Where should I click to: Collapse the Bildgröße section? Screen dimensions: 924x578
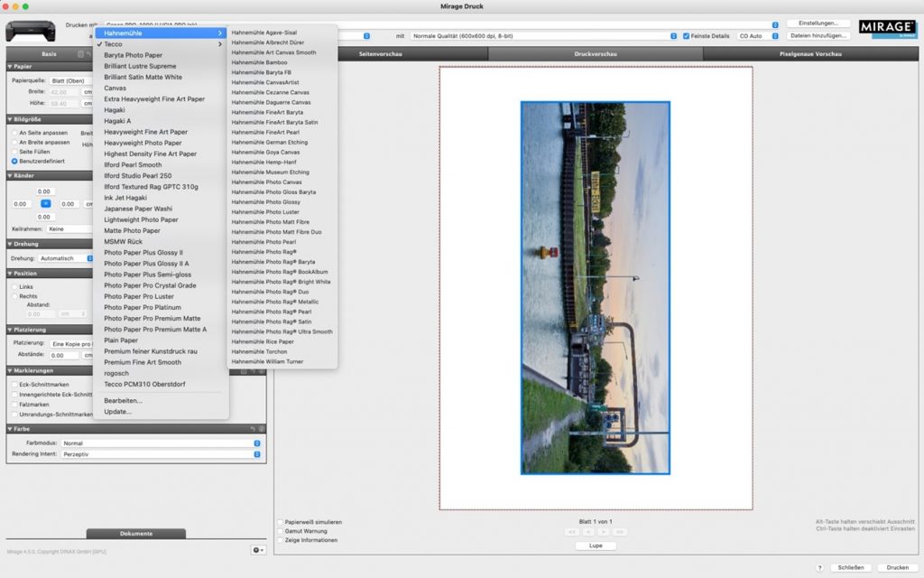click(10, 119)
